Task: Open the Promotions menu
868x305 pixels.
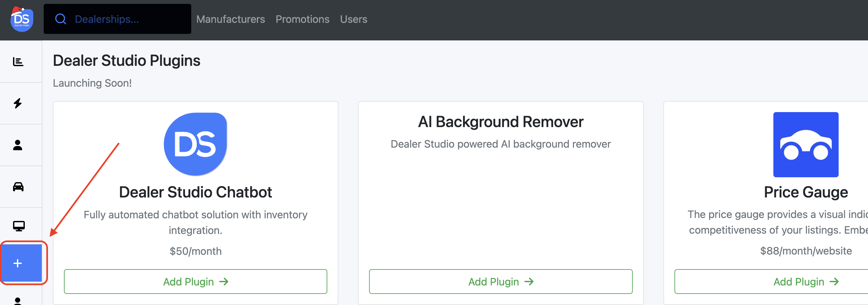Action: [x=302, y=19]
